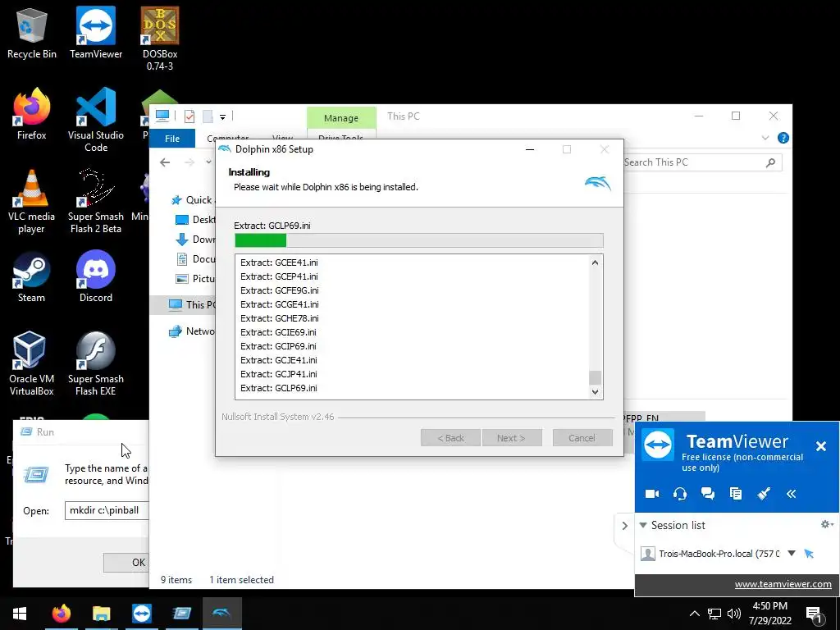Open the Steam desktop shortcut
This screenshot has height=630, width=840.
pos(32,277)
